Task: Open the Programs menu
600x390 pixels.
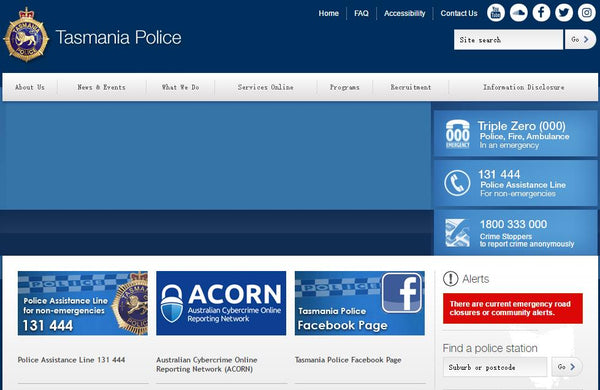Action: tap(344, 87)
